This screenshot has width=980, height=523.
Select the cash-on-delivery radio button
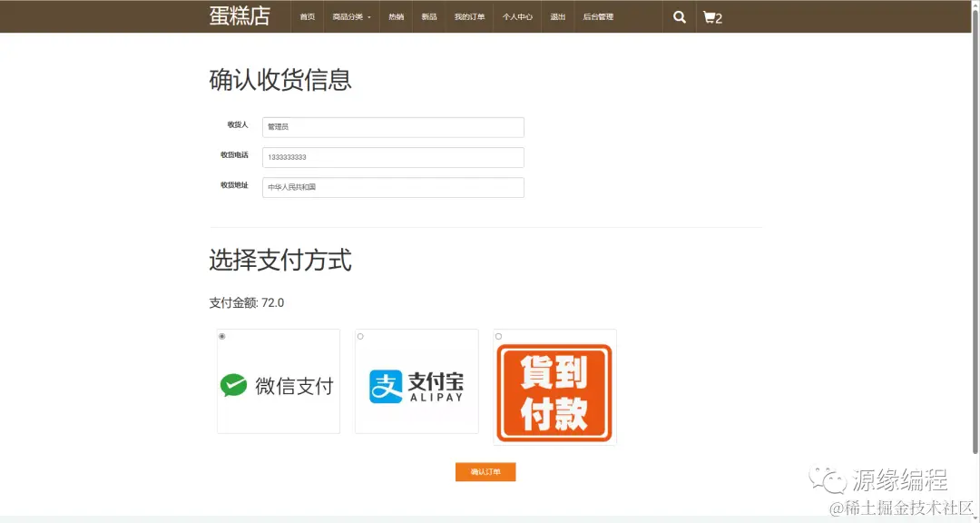[498, 337]
